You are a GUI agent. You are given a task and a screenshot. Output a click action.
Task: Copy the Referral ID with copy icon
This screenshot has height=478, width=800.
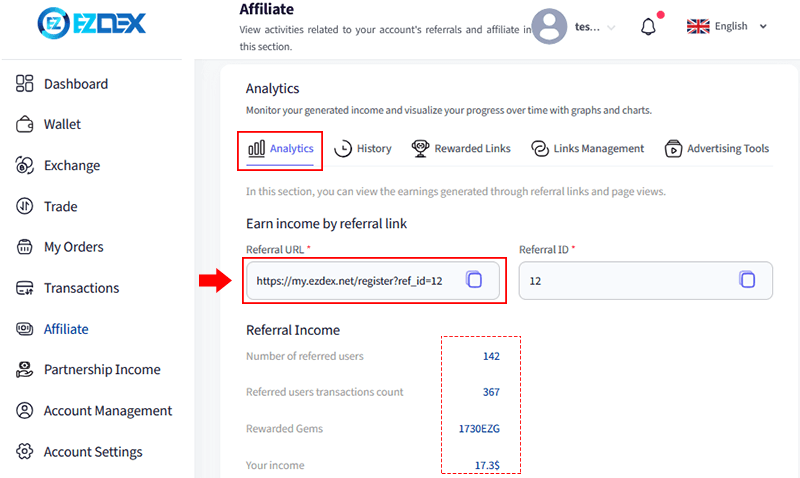tap(746, 281)
